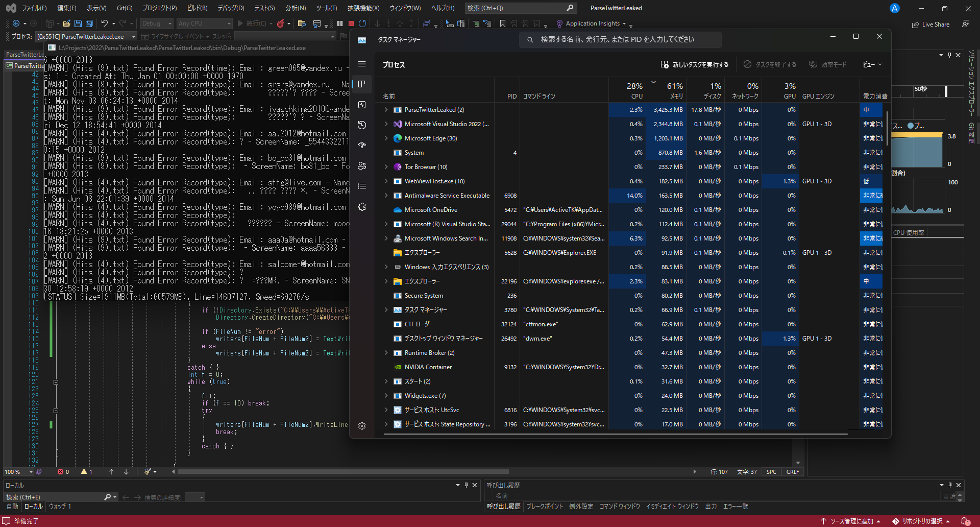Toggle Efficiency mode button in Task Manager
The image size is (980, 527).
click(x=827, y=64)
